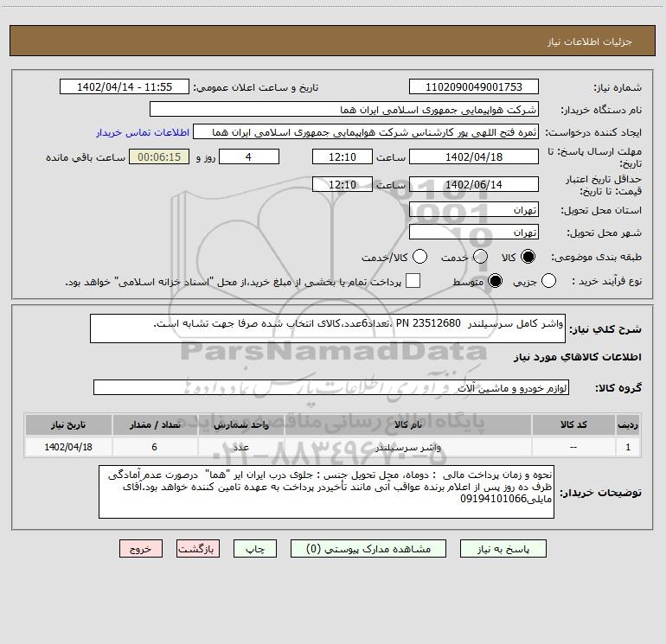Viewport: 666px width, 644px height.
Task: Select the کالا/خدمت radio option
Action: pos(419,257)
